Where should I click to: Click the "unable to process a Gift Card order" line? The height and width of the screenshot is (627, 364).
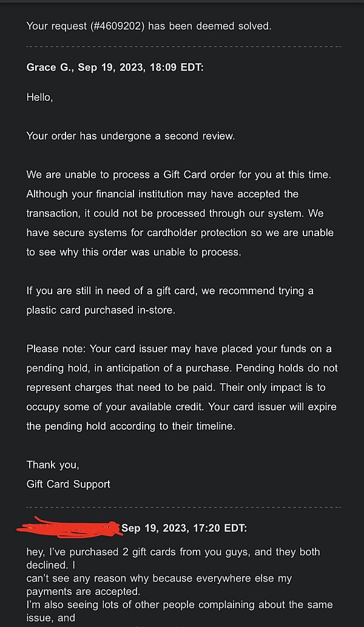click(x=179, y=175)
